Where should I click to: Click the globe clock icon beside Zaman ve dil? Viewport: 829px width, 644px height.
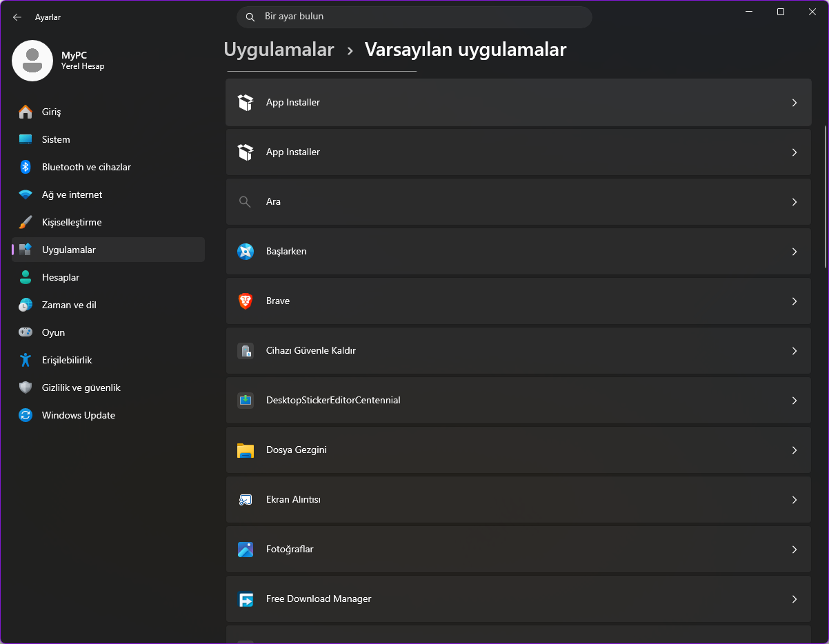(x=26, y=305)
